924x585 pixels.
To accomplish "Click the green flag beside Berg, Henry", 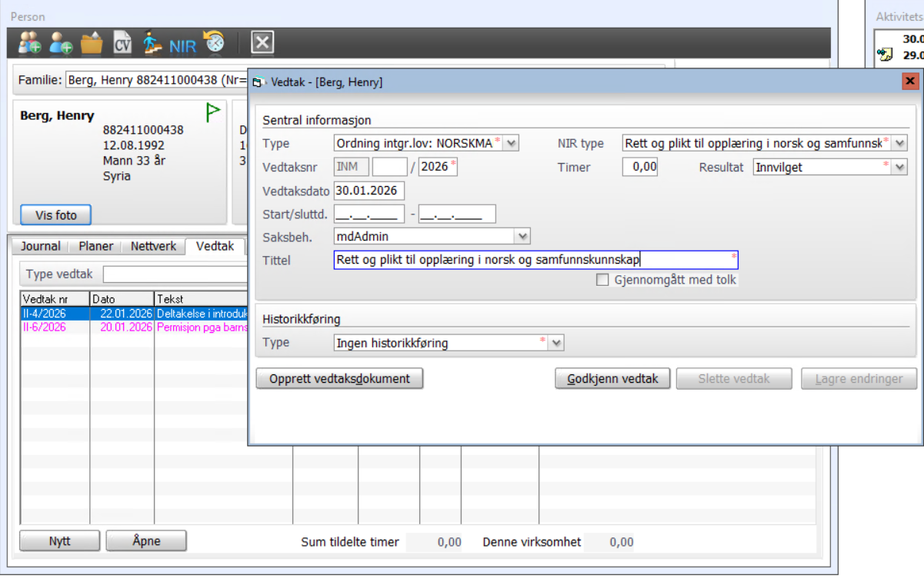I will (x=213, y=113).
